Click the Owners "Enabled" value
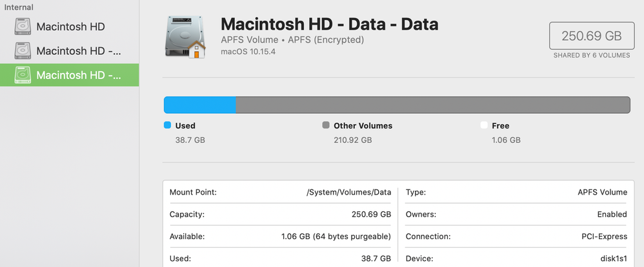 [612, 215]
